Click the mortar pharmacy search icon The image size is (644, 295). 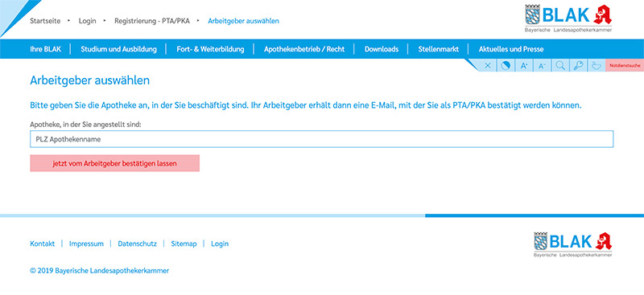click(x=596, y=65)
